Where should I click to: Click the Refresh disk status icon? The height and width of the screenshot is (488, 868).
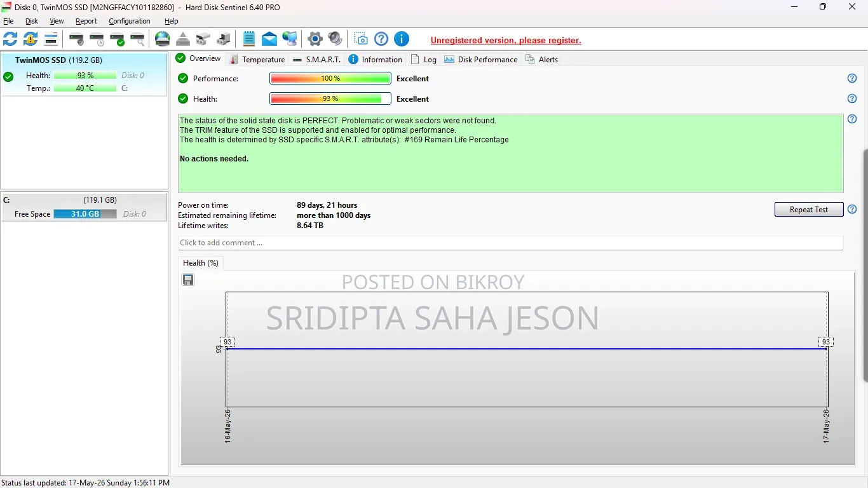click(10, 39)
